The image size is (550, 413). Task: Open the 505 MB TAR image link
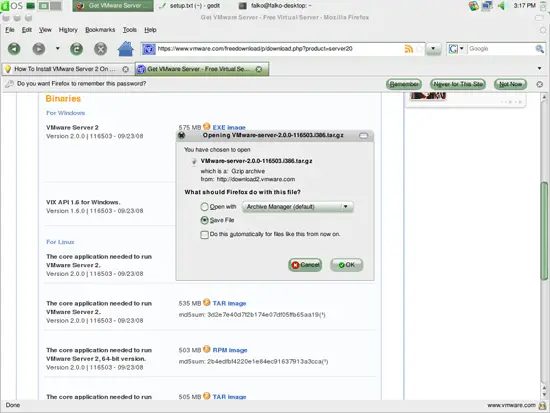(229, 397)
